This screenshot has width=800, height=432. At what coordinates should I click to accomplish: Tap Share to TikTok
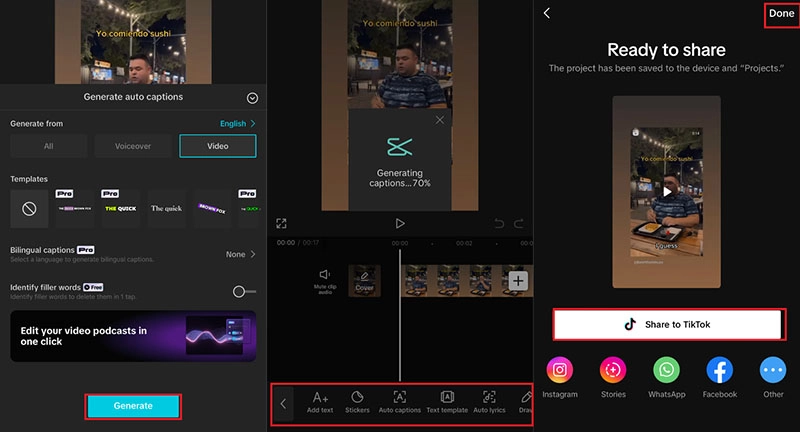click(668, 324)
